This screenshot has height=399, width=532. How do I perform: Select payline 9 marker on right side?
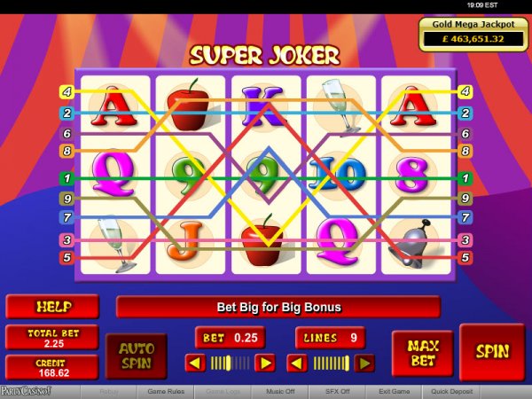465,198
